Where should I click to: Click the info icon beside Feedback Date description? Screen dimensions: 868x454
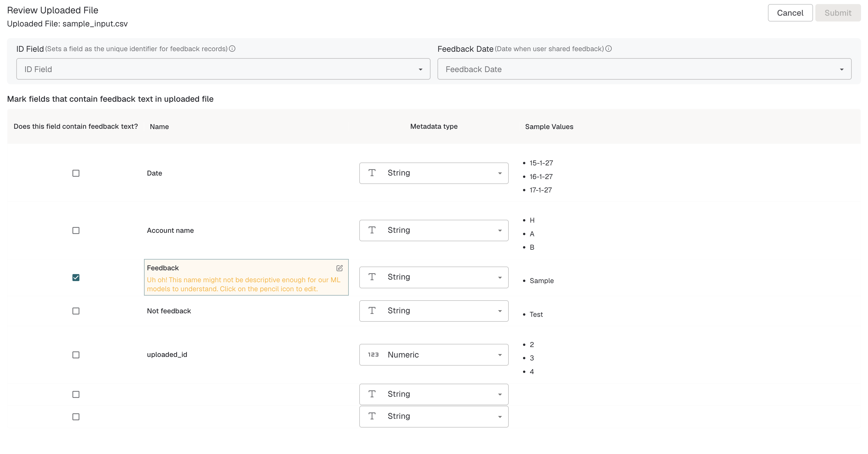click(609, 49)
